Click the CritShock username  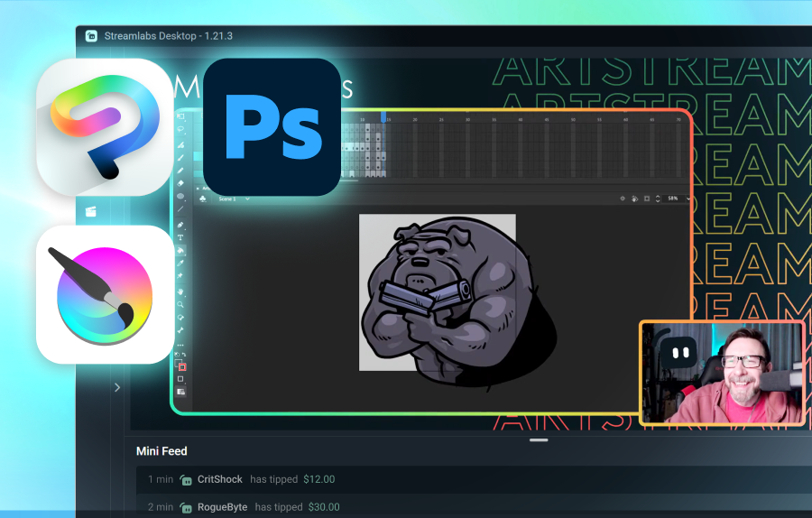pyautogui.click(x=219, y=479)
